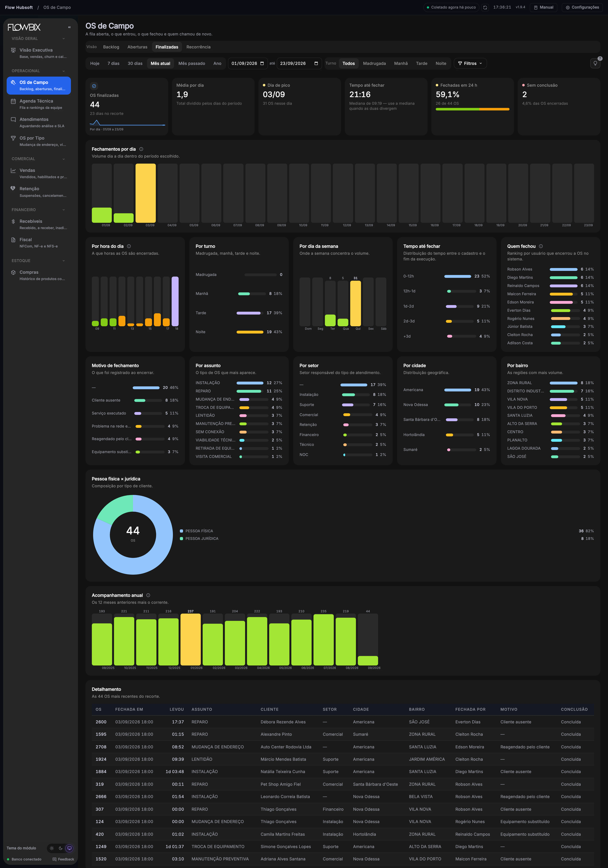This screenshot has width=608, height=868.
Task: Click the Recebíveis dollar sign icon
Action: (13, 222)
